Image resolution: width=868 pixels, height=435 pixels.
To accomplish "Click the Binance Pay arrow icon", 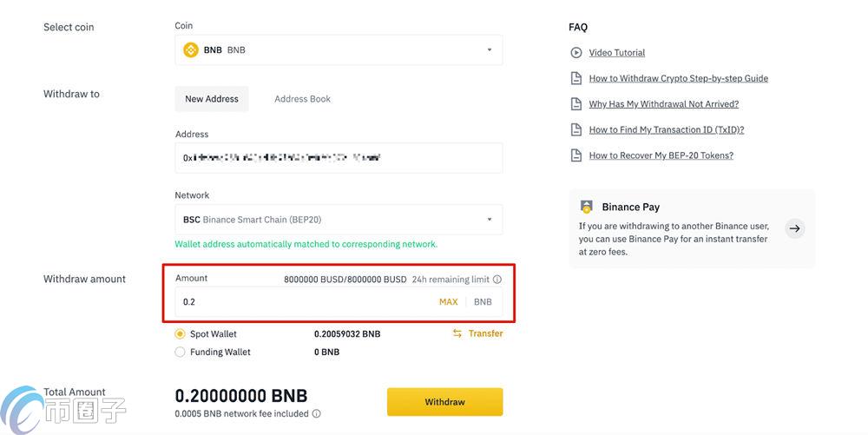I will (x=794, y=228).
